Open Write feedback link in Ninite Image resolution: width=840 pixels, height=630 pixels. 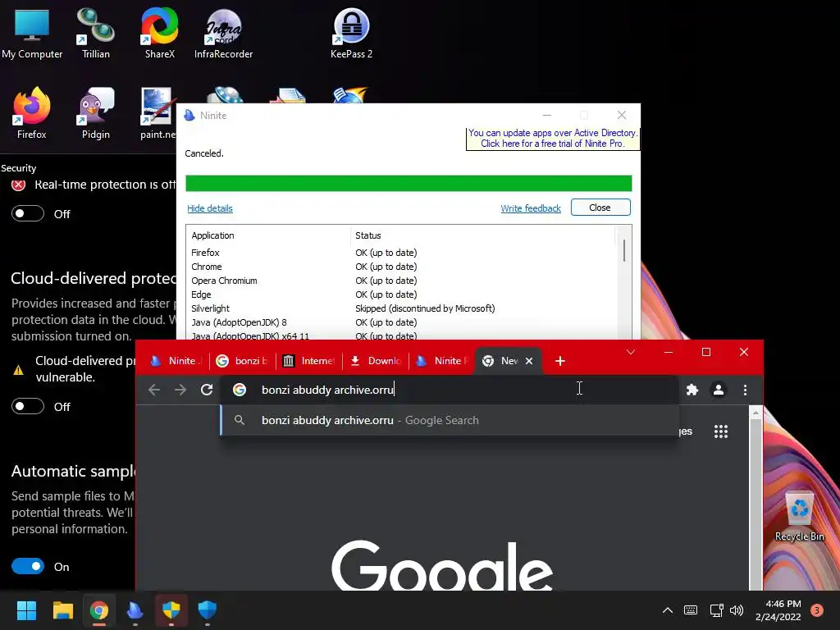pyautogui.click(x=531, y=208)
